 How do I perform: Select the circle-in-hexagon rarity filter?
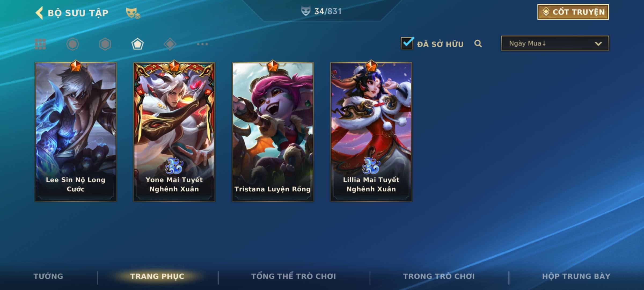click(73, 44)
